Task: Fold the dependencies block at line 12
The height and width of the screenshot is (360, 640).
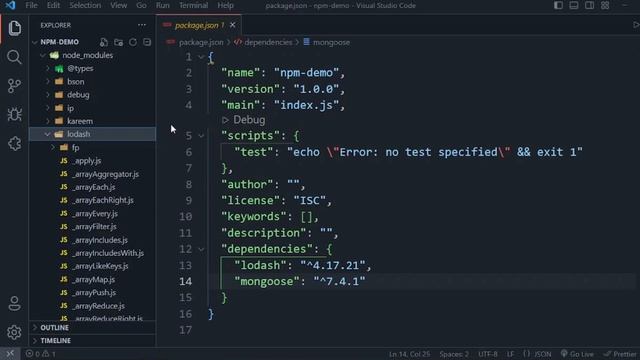Action: [201, 249]
